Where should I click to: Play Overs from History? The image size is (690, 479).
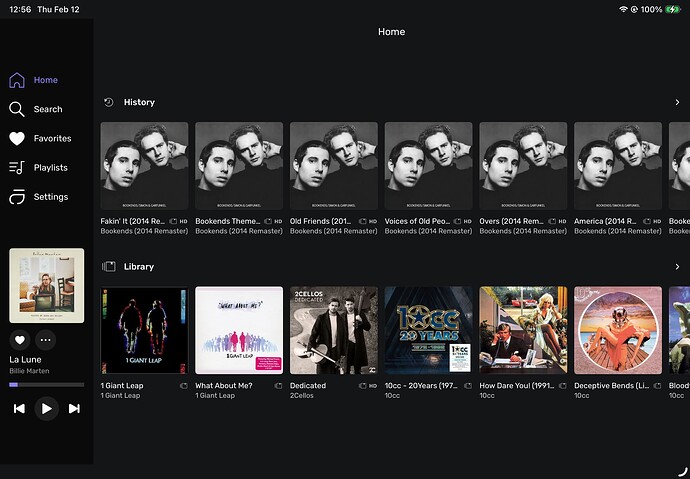(523, 166)
